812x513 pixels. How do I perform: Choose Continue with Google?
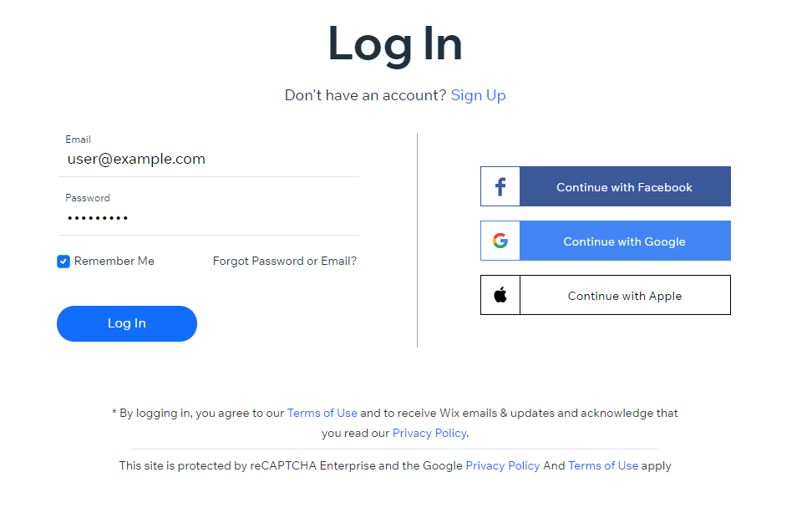pos(624,240)
